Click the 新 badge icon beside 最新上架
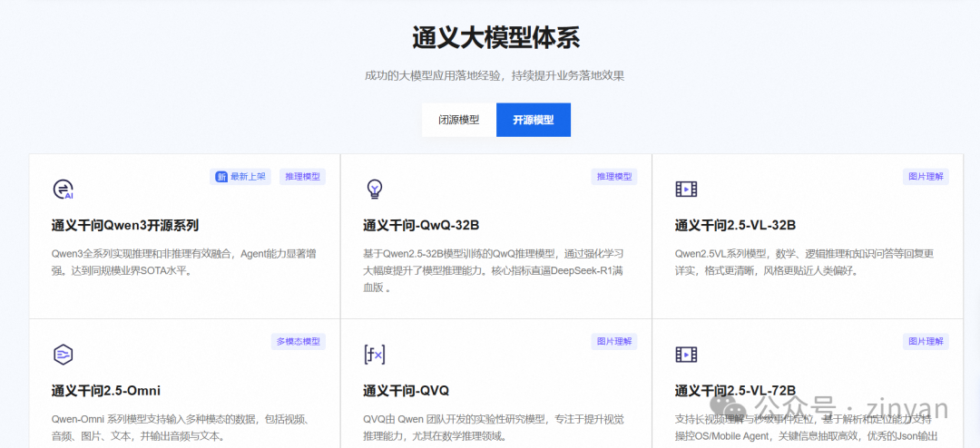The height and width of the screenshot is (448, 980). (221, 177)
